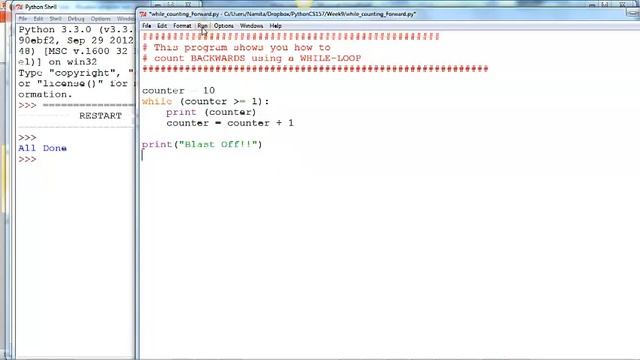Click the Python Shell title bar icon
Screen dimensions: 640x360
point(19,7)
